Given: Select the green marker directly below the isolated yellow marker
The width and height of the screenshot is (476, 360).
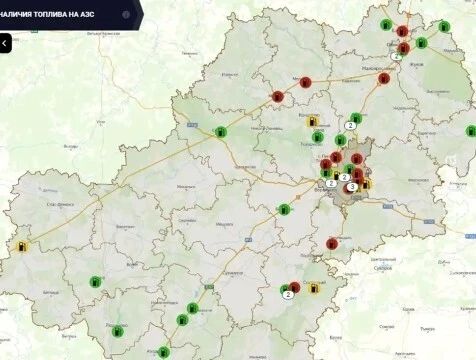Looking at the screenshot, I should click(x=318, y=137).
